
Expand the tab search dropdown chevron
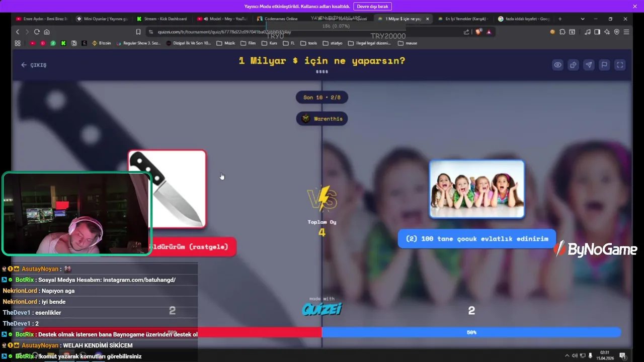coord(583,19)
